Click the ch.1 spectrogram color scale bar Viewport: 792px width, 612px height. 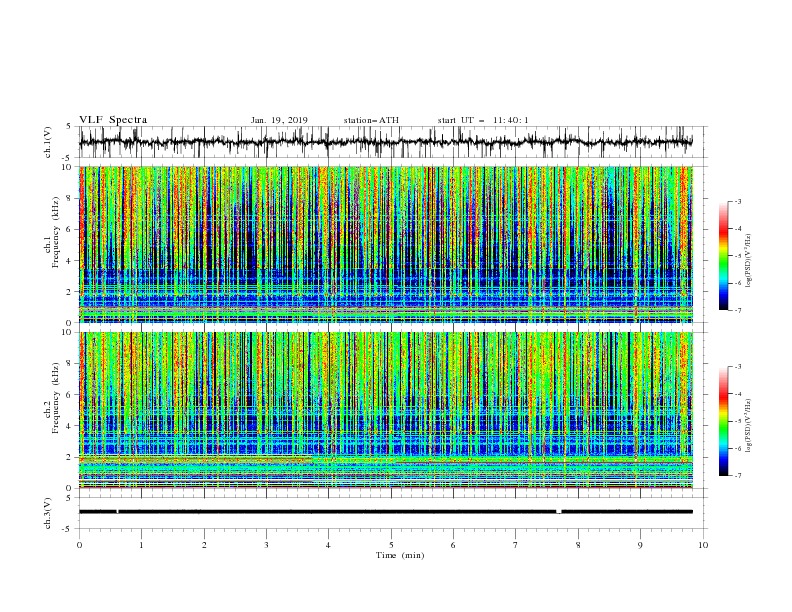723,256
